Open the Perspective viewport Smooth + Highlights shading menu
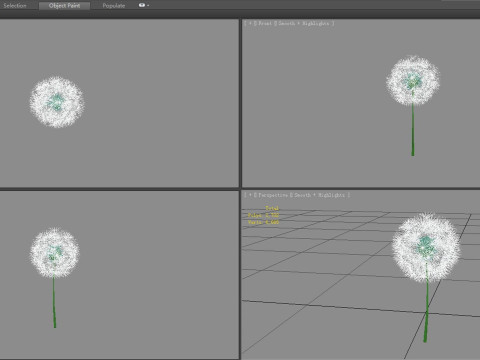The image size is (480, 360). click(319, 195)
